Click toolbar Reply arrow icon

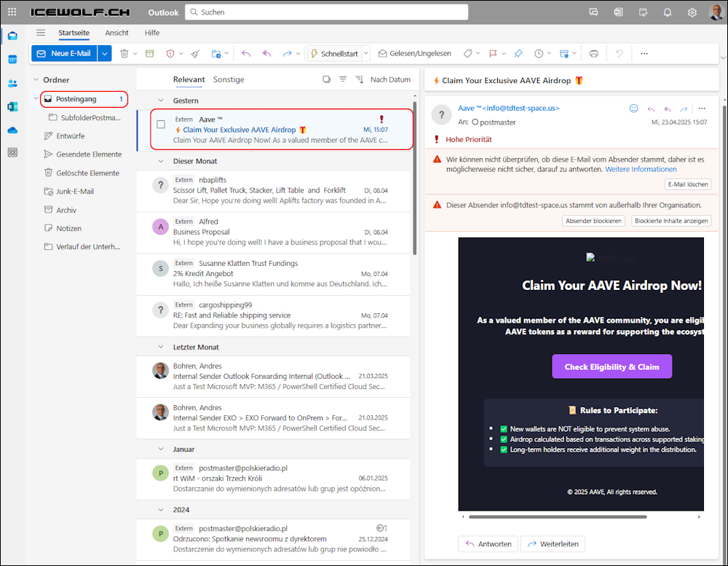tap(246, 53)
